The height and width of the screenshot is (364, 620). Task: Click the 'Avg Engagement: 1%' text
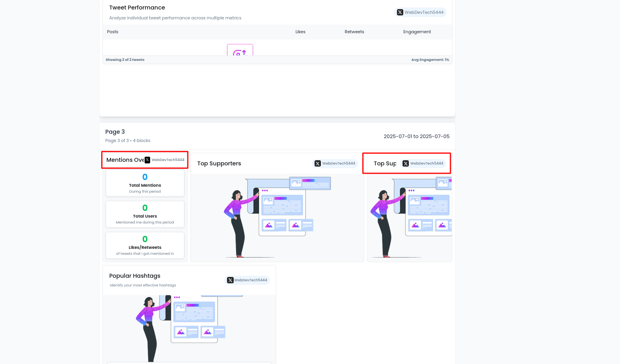coord(430,60)
